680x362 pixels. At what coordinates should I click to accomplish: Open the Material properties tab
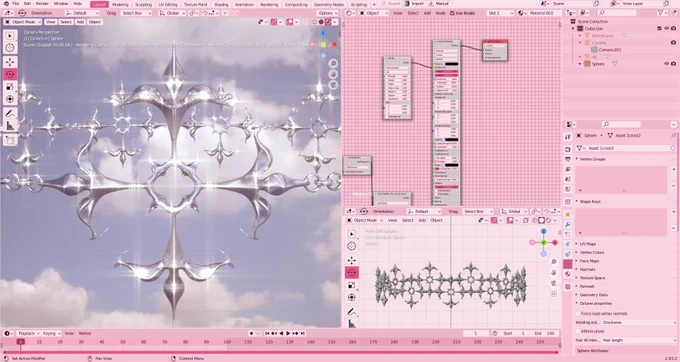pyautogui.click(x=568, y=274)
